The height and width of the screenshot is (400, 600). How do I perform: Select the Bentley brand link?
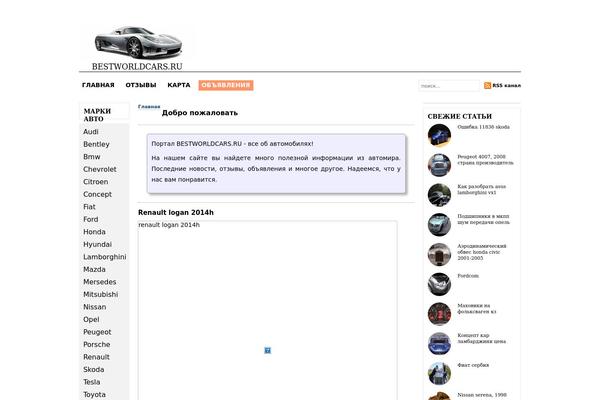pos(96,144)
